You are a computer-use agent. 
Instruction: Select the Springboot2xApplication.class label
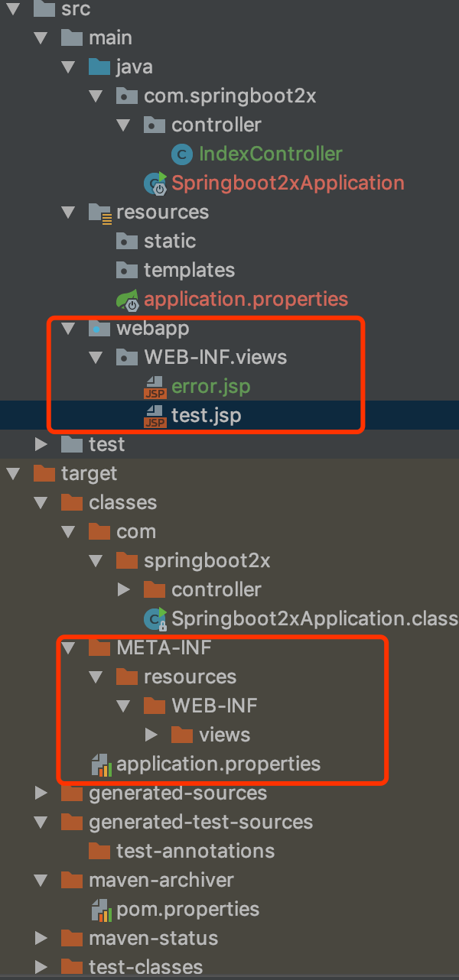[x=314, y=619]
